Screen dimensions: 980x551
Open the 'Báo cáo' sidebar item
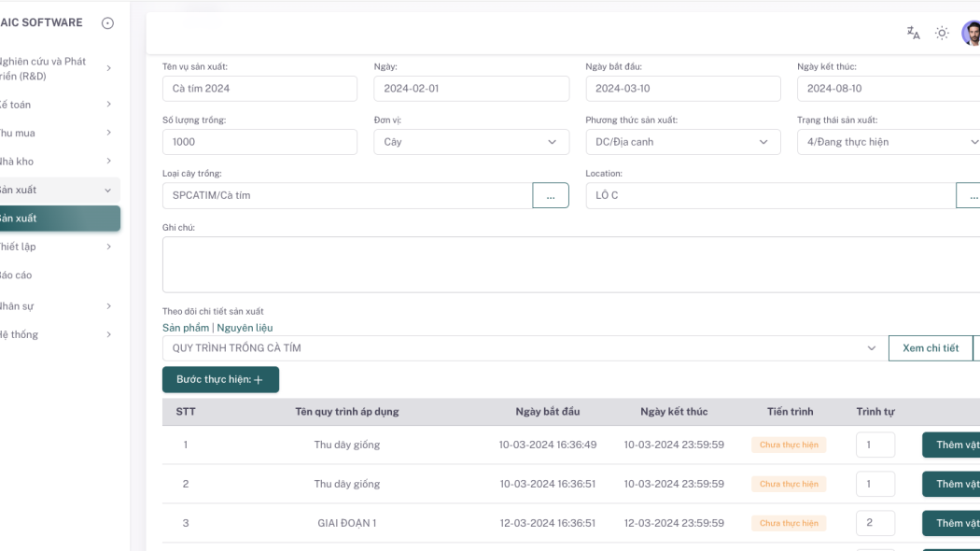[19, 275]
